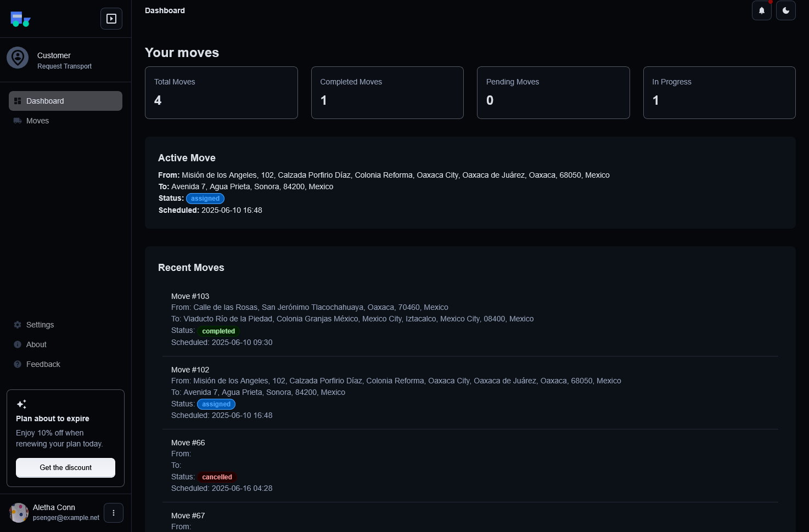Click Move #103 heading

pyautogui.click(x=190, y=296)
